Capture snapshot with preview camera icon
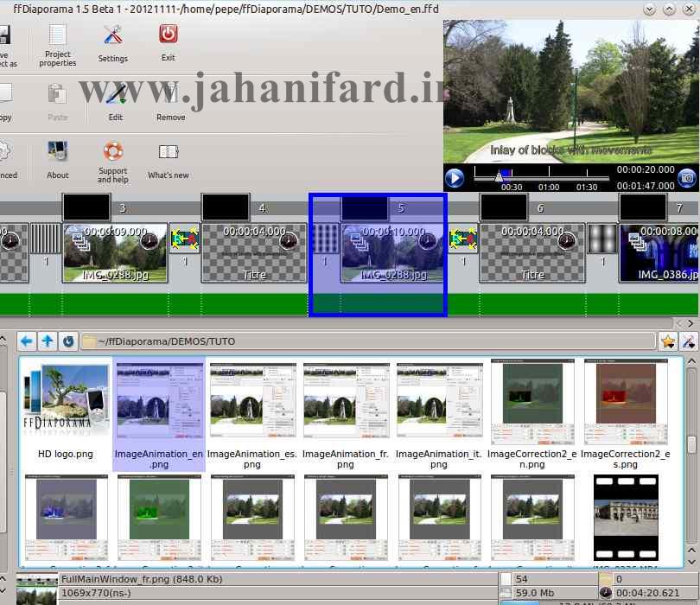Screen dimensions: 700x605 686,178
